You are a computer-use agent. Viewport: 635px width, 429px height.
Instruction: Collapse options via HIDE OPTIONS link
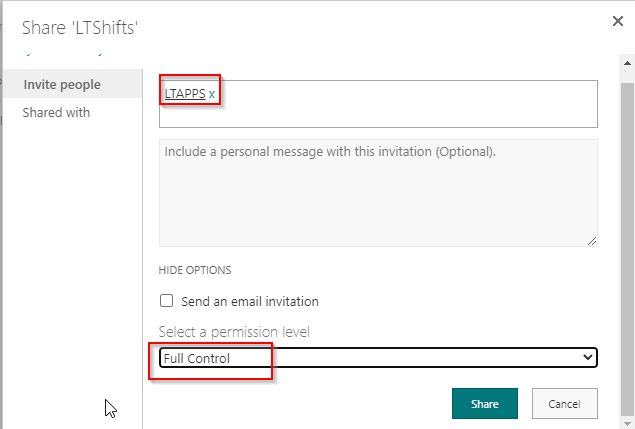[195, 270]
